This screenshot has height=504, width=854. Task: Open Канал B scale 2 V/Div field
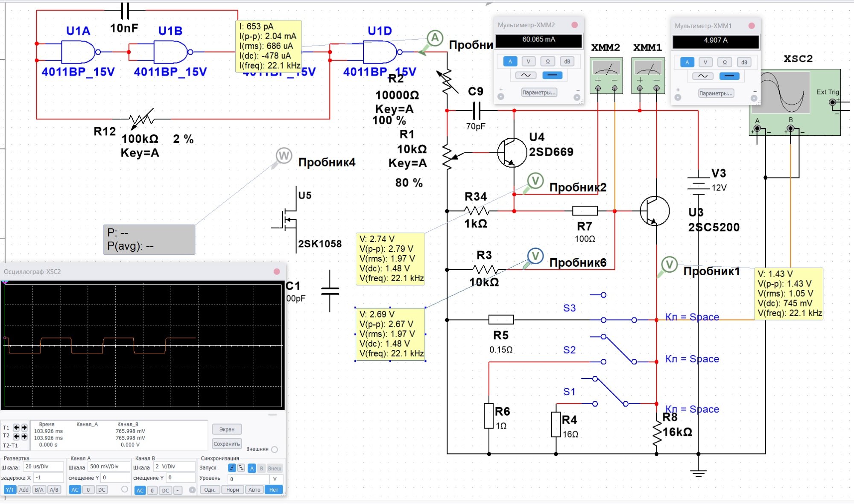pos(174,467)
